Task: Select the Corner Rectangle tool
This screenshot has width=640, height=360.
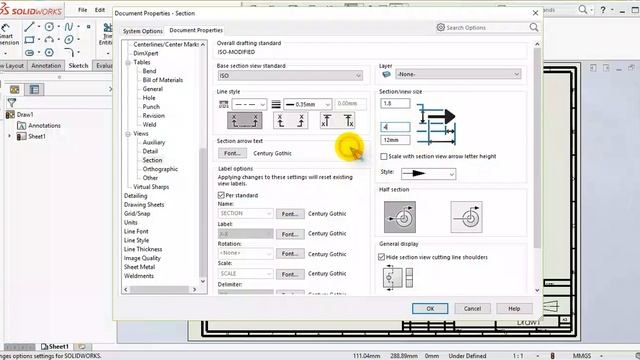Action: (29, 40)
